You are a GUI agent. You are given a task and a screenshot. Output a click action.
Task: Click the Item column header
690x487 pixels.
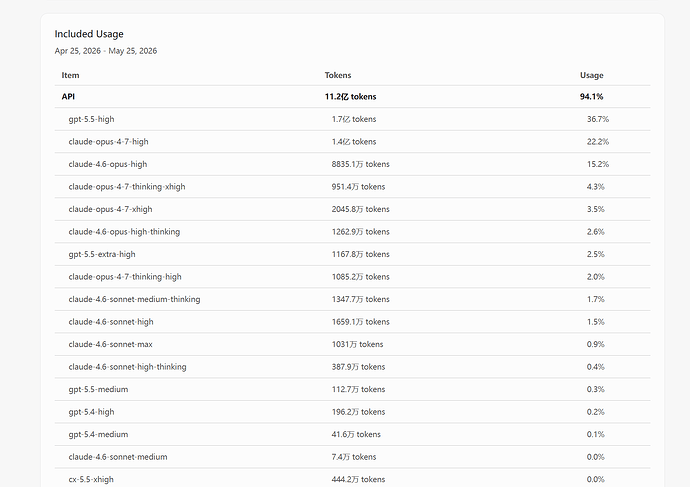click(x=70, y=75)
